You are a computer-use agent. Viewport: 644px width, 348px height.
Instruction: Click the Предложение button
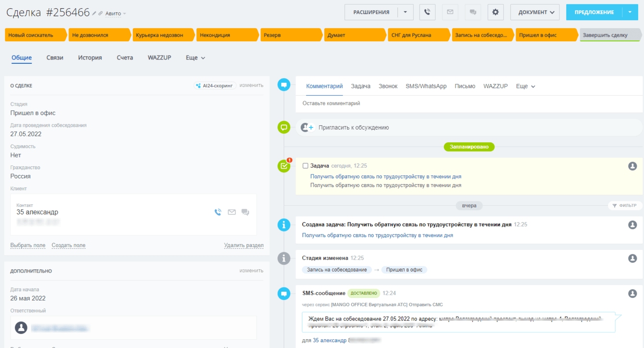tap(594, 12)
